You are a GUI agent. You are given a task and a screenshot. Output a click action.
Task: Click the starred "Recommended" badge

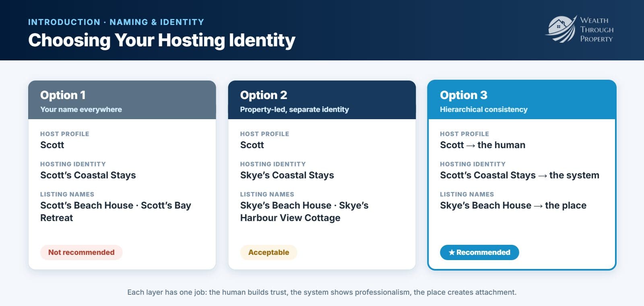479,252
